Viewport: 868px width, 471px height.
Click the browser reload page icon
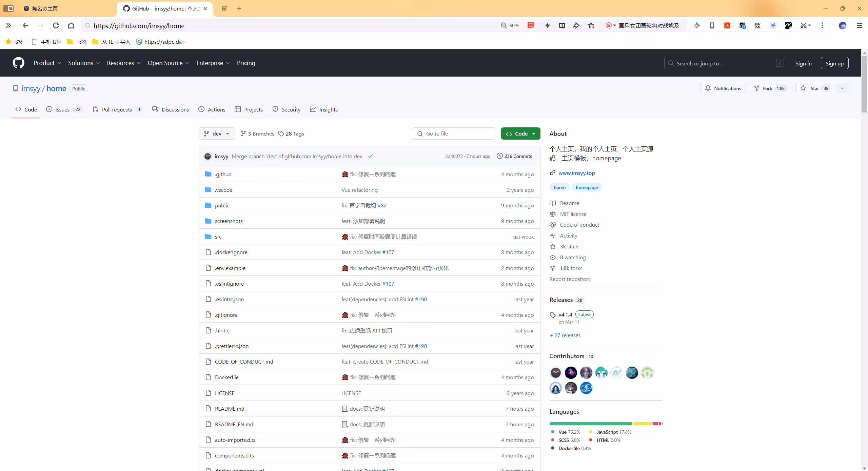[x=56, y=25]
